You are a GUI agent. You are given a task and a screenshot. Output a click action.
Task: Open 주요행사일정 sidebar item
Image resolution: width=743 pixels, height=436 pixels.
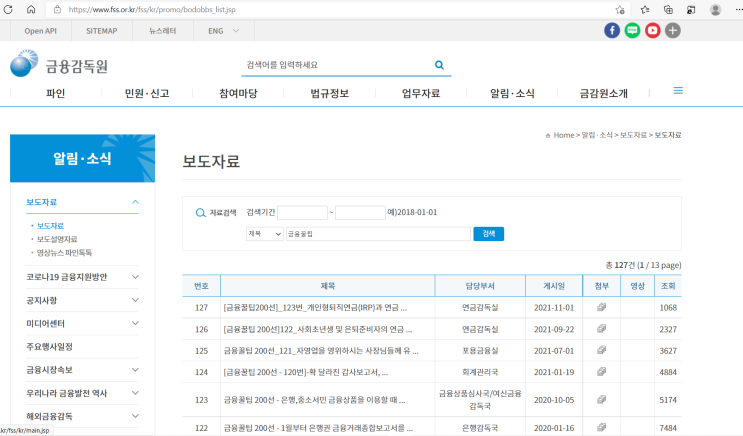tap(49, 346)
